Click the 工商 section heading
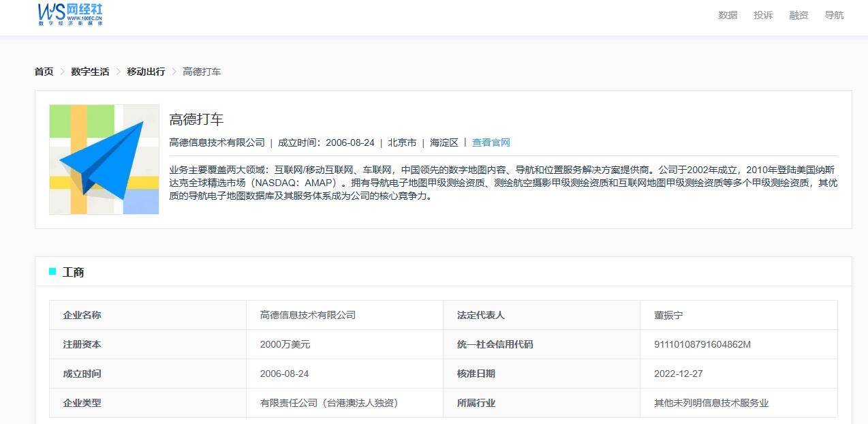The width and height of the screenshot is (868, 424). click(x=74, y=272)
